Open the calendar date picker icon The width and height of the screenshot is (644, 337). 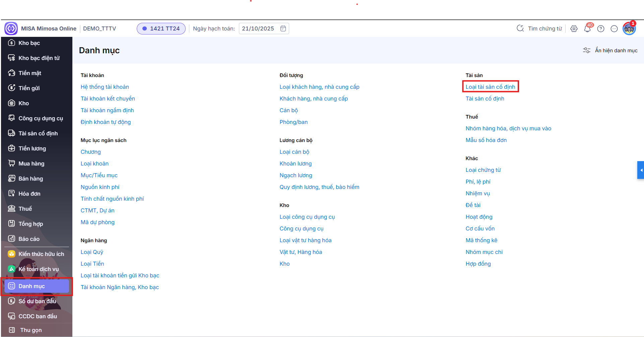pyautogui.click(x=283, y=28)
